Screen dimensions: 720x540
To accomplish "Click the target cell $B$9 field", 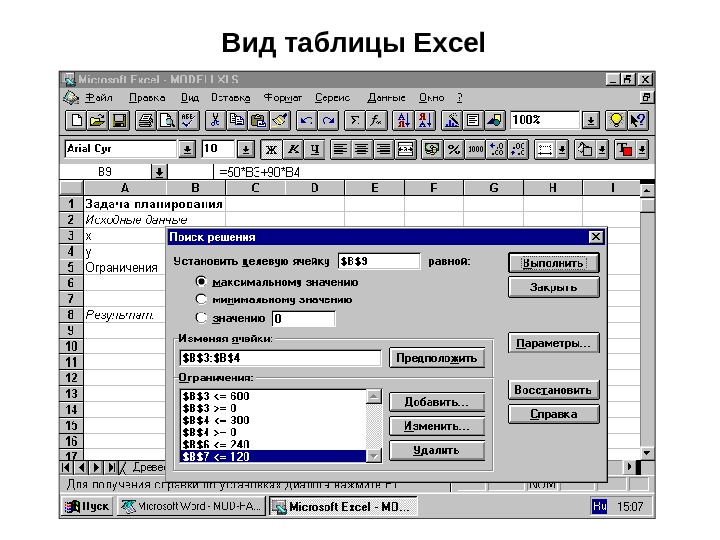I will pos(379,261).
